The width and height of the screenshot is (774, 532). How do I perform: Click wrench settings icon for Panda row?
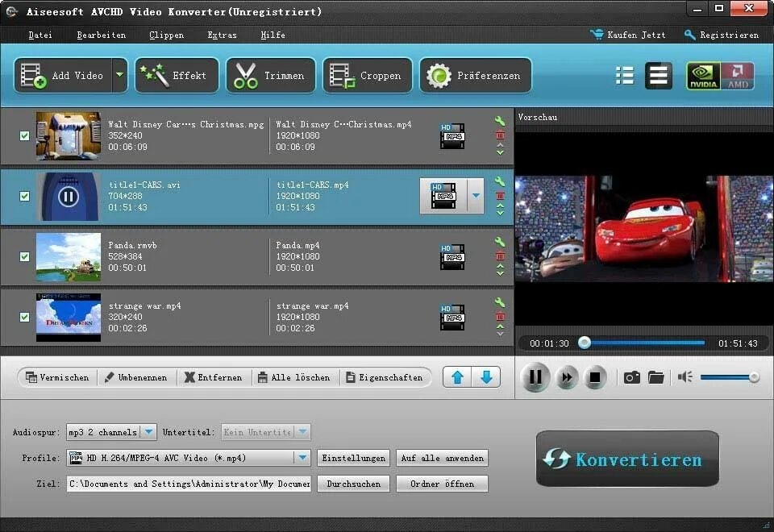pos(500,242)
